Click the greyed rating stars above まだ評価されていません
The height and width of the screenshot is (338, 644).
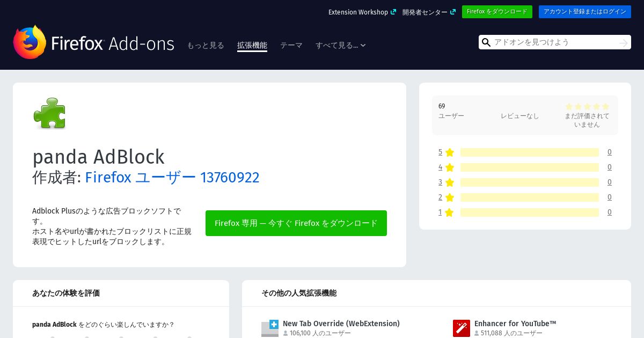(x=587, y=107)
